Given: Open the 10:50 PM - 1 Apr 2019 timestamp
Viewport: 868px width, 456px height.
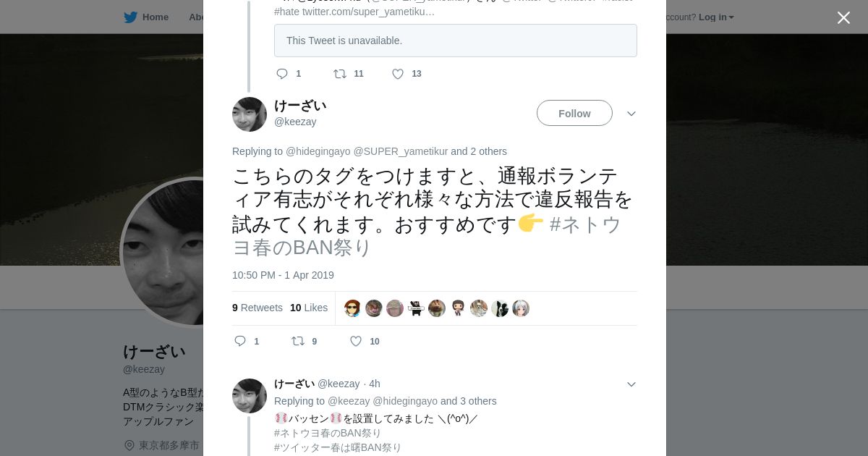Looking at the screenshot, I should click(283, 275).
